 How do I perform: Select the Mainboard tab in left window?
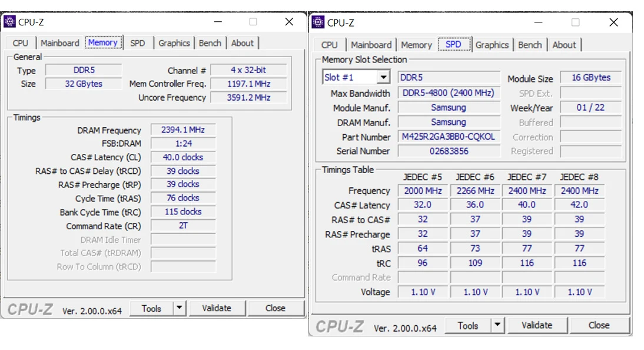[60, 42]
